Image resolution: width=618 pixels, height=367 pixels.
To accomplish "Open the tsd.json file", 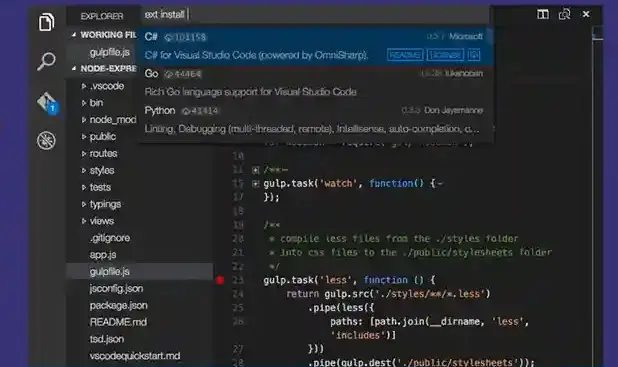I will (107, 339).
